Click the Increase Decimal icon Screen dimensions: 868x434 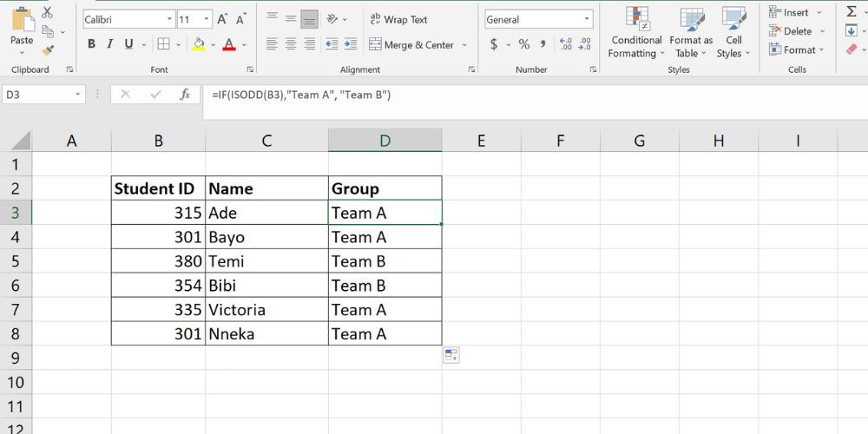click(x=565, y=44)
